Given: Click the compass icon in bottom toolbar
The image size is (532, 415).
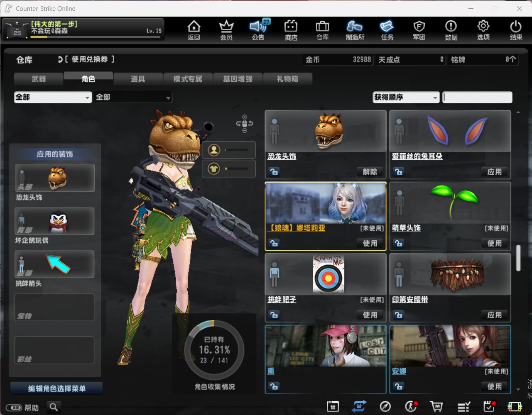Looking at the screenshot, I should [385, 406].
